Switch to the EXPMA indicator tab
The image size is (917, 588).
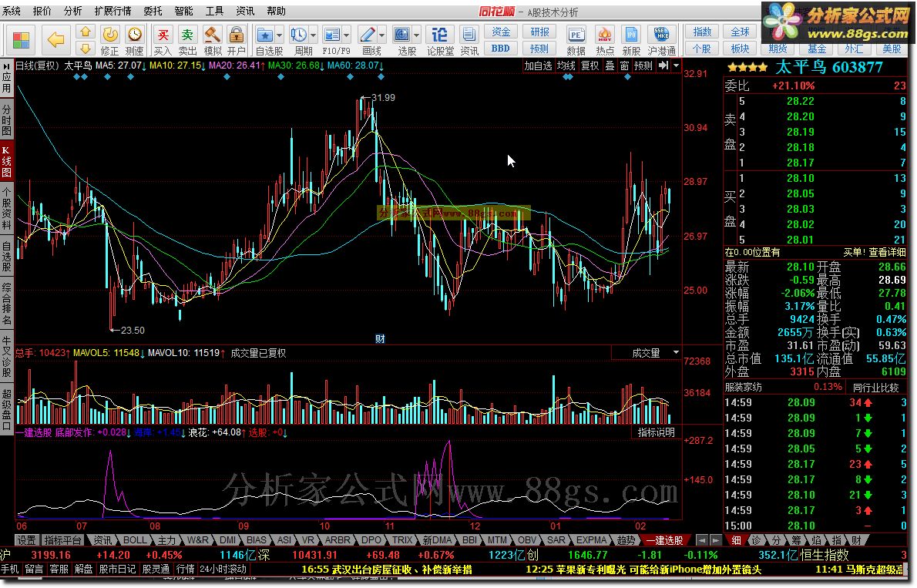(x=591, y=540)
